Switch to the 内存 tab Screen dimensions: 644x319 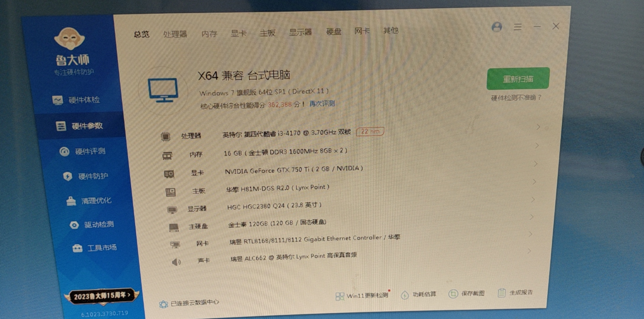[209, 34]
